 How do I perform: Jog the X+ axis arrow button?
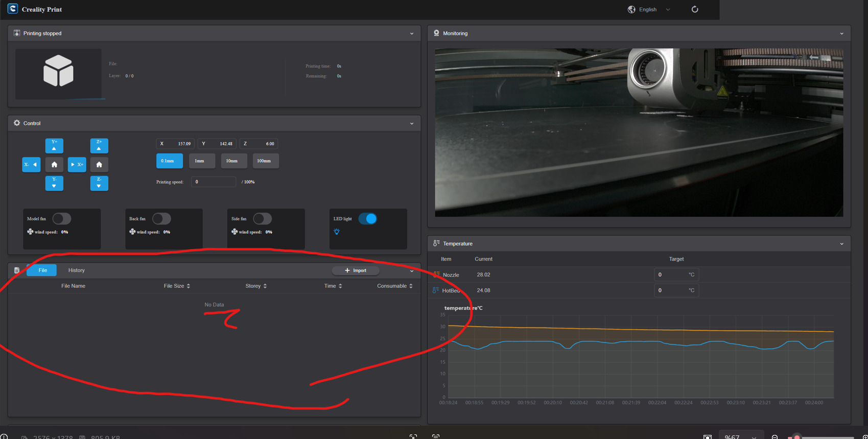tap(77, 165)
